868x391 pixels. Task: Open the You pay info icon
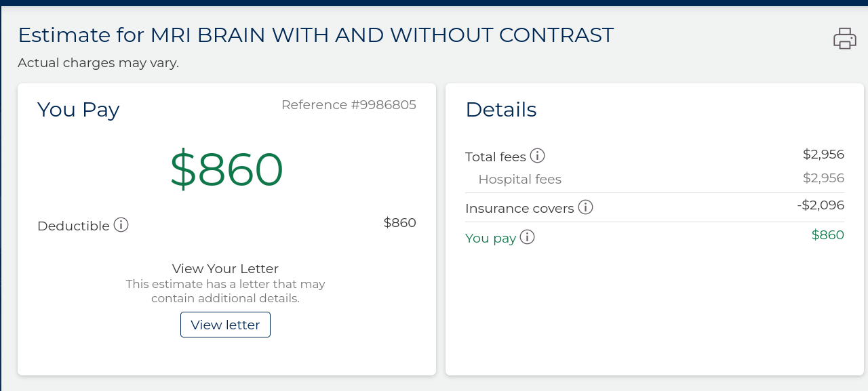(527, 237)
